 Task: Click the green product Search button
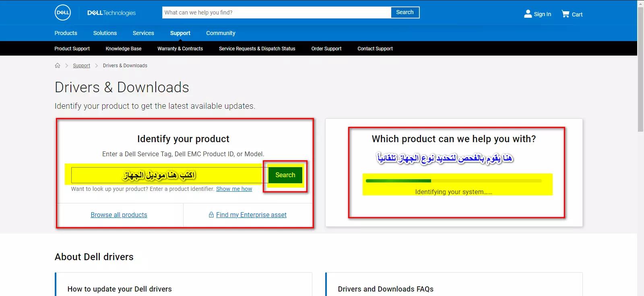pos(285,175)
